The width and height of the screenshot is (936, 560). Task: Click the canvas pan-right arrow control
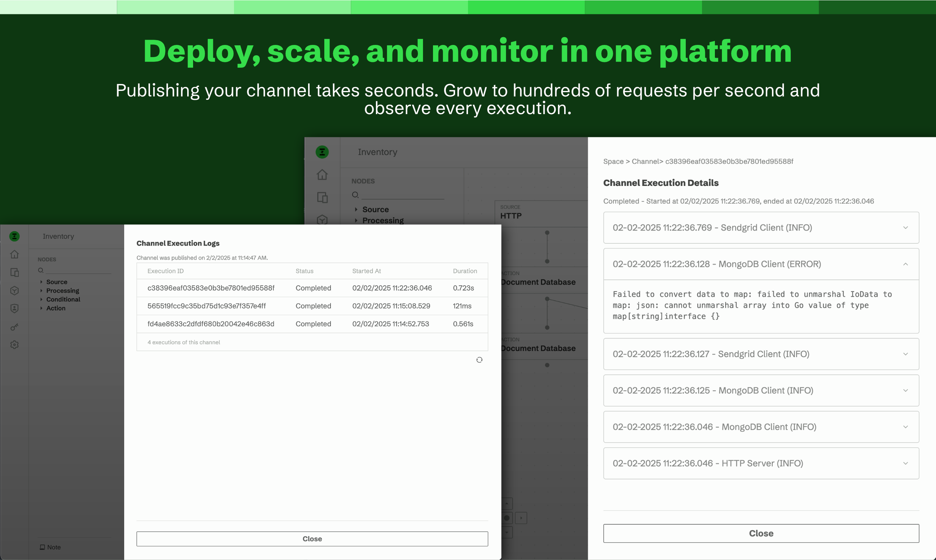521,518
